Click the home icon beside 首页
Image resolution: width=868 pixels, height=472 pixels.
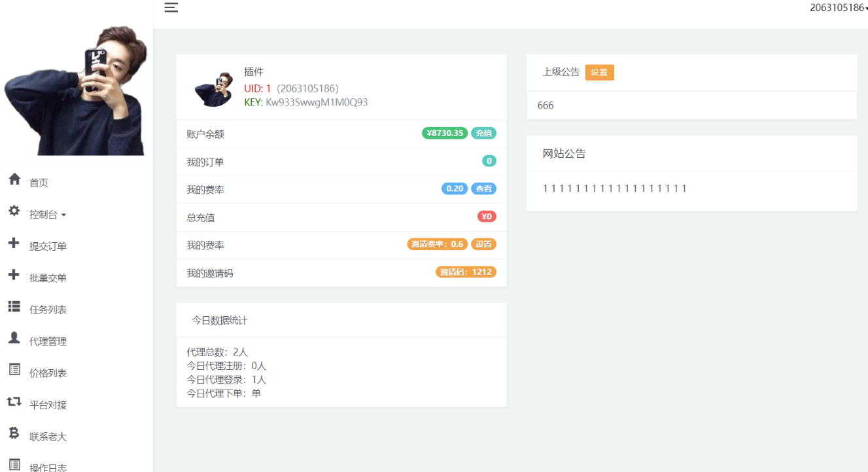tap(14, 179)
